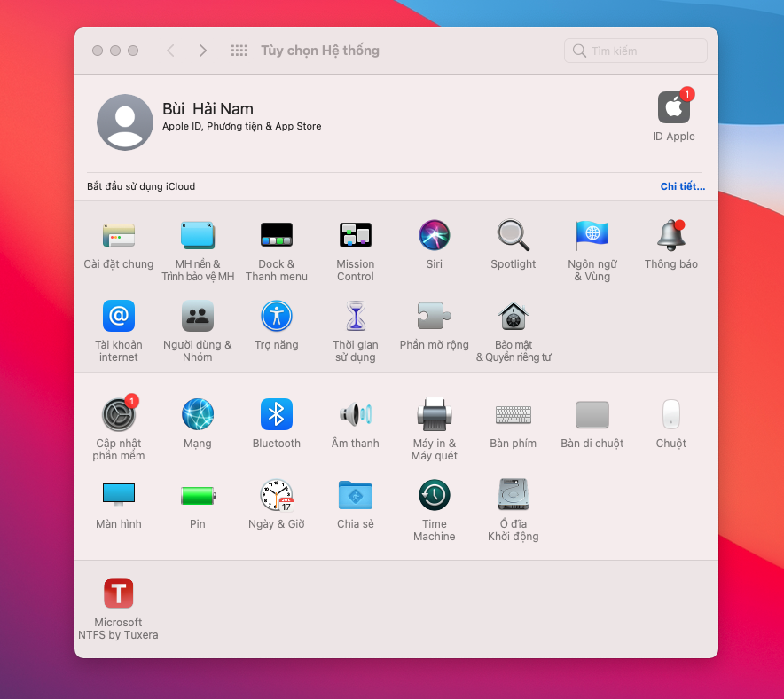This screenshot has height=699, width=784.
Task: Open Siri preferences
Action: pyautogui.click(x=434, y=235)
